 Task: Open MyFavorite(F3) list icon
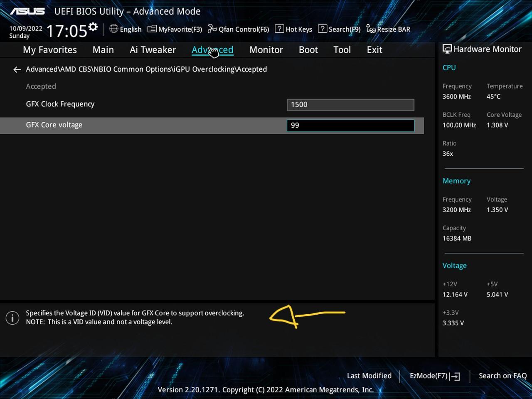click(152, 29)
